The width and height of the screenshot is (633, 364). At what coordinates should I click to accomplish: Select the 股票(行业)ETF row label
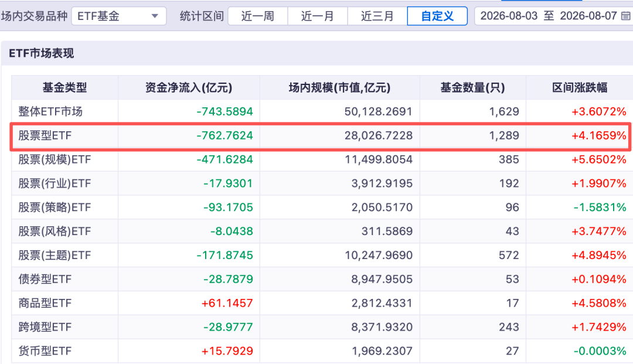point(55,183)
